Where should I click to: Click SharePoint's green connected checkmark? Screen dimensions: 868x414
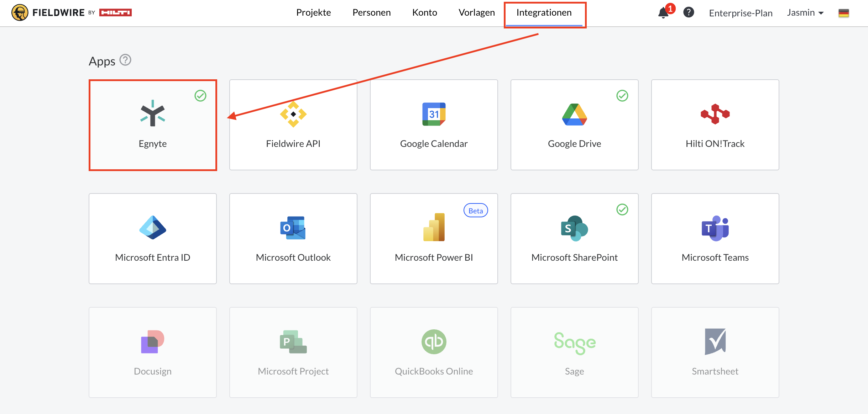pos(622,209)
